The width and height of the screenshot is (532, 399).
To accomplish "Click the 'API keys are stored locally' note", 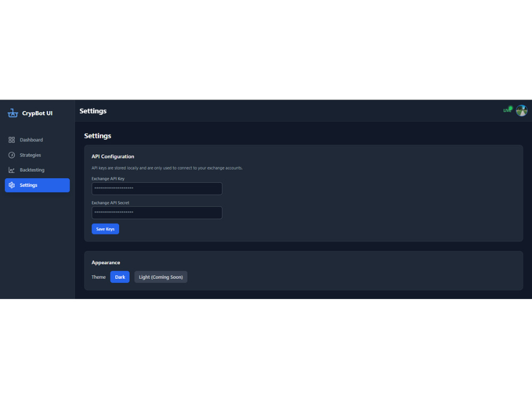I will (167, 168).
